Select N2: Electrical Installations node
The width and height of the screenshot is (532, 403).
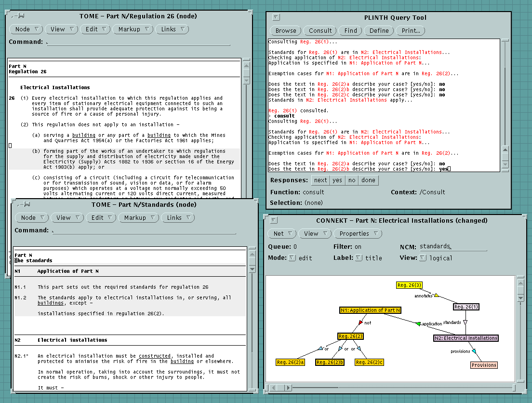click(x=466, y=338)
